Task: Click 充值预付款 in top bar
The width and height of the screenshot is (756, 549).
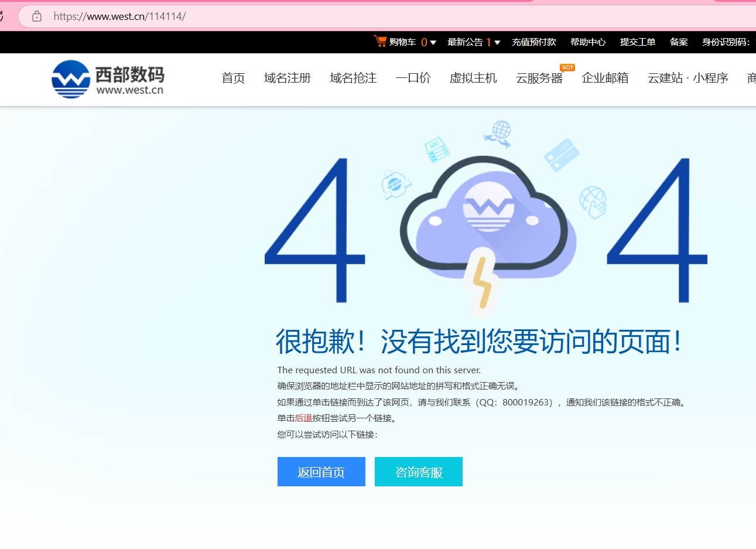Action: [533, 42]
